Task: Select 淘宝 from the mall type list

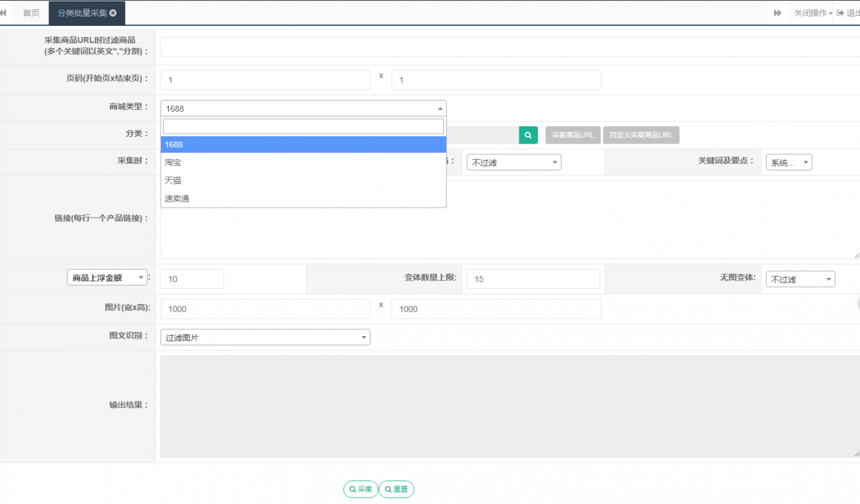Action: coord(304,162)
